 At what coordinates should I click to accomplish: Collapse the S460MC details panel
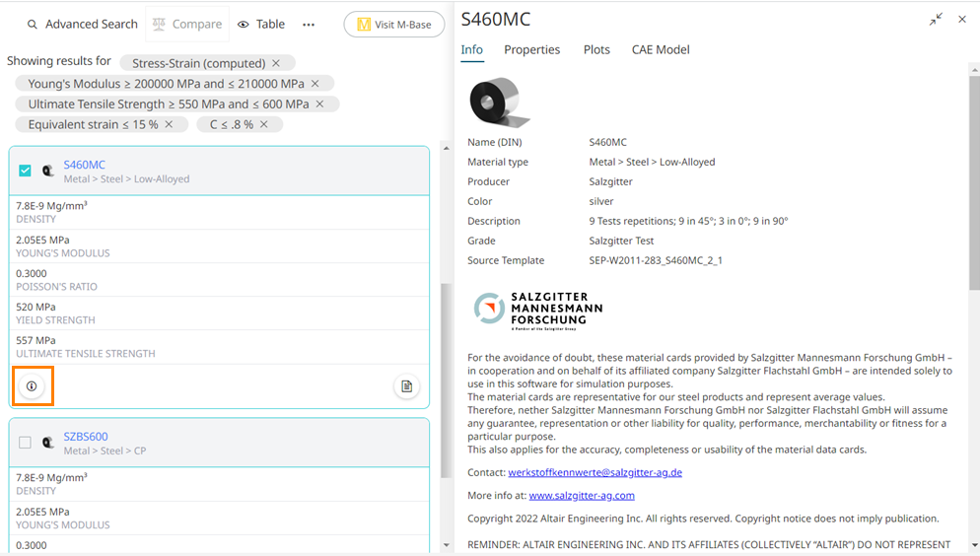[x=936, y=20]
